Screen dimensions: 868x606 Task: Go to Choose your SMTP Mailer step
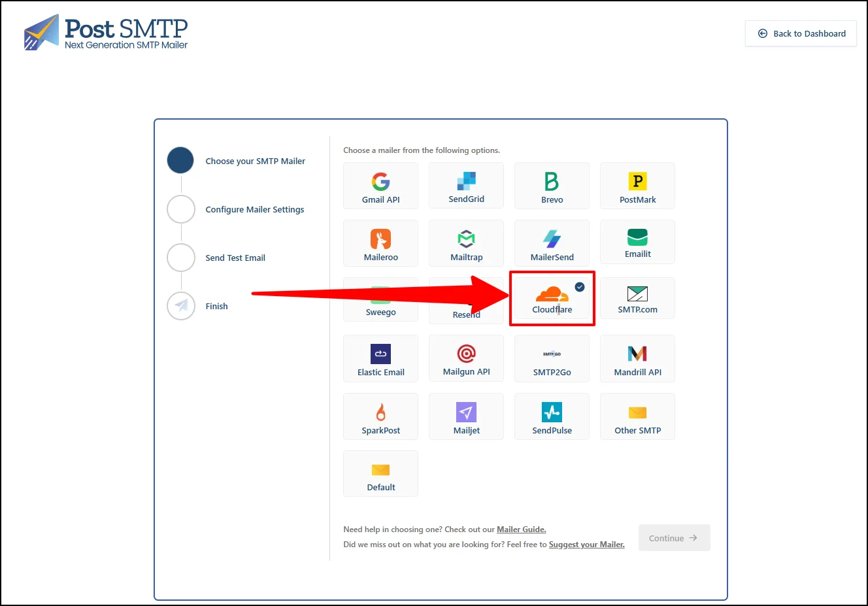[x=255, y=161]
